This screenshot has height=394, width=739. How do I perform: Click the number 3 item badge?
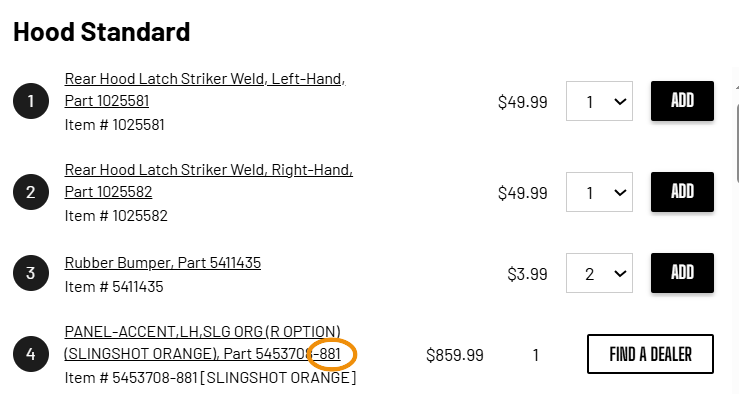[x=31, y=273]
